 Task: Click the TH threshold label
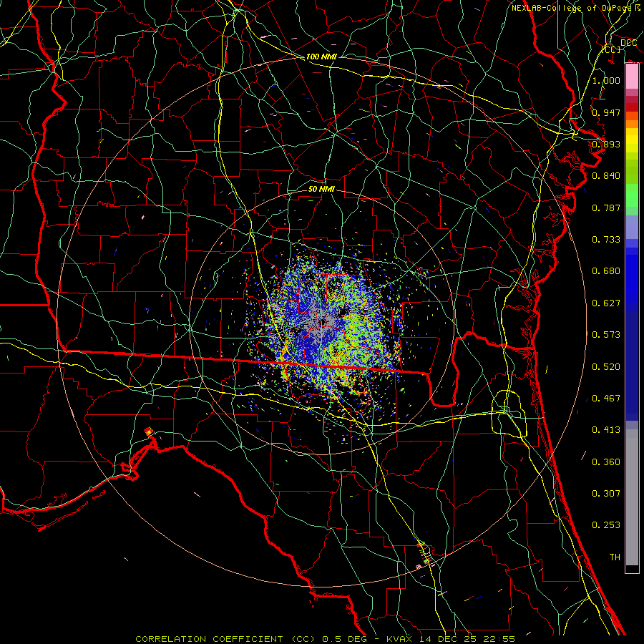tap(615, 557)
